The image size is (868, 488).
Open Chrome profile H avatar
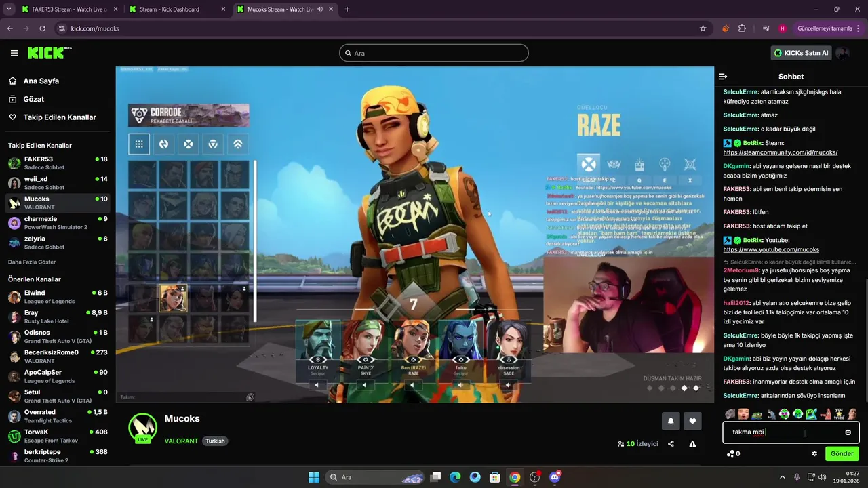tap(783, 28)
